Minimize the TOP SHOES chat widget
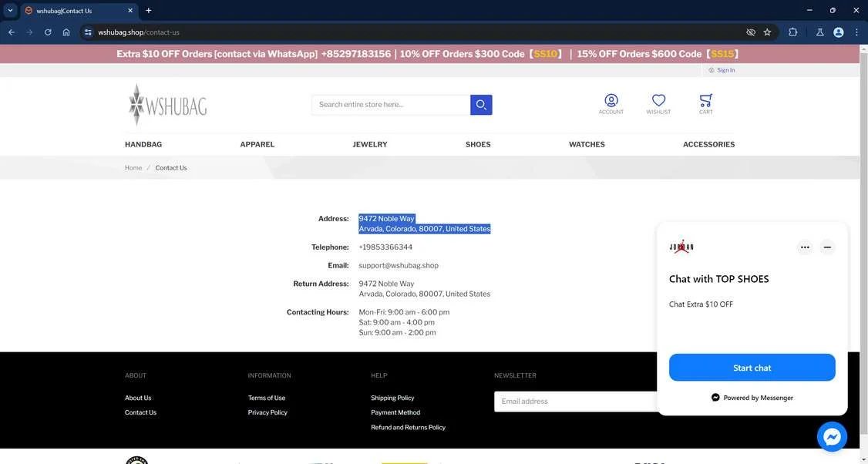This screenshot has width=868, height=464. click(x=827, y=247)
